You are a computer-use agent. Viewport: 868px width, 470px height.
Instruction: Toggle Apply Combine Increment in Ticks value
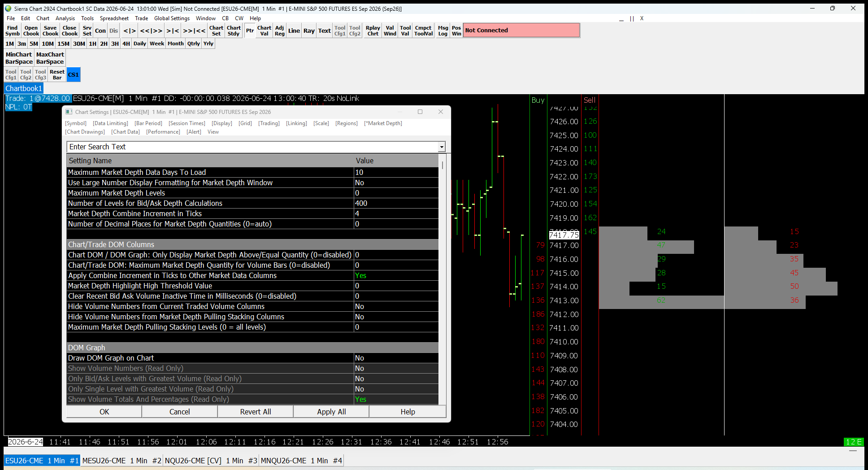(396, 275)
